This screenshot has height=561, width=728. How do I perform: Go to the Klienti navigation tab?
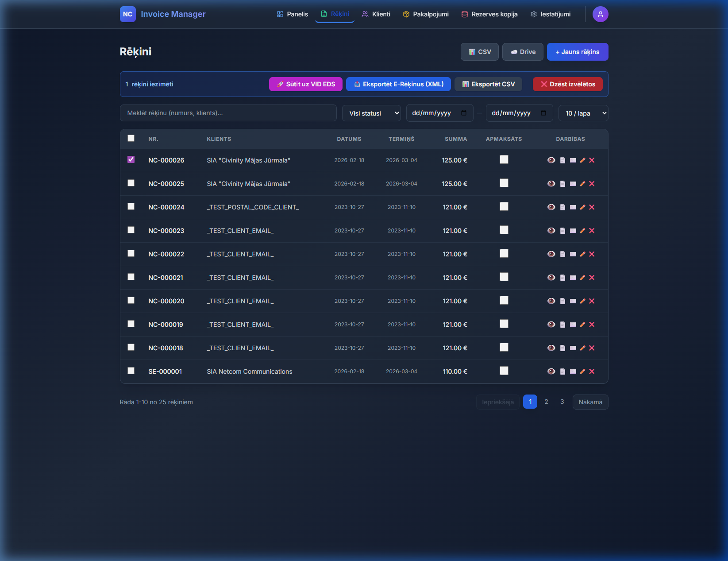pyautogui.click(x=376, y=14)
